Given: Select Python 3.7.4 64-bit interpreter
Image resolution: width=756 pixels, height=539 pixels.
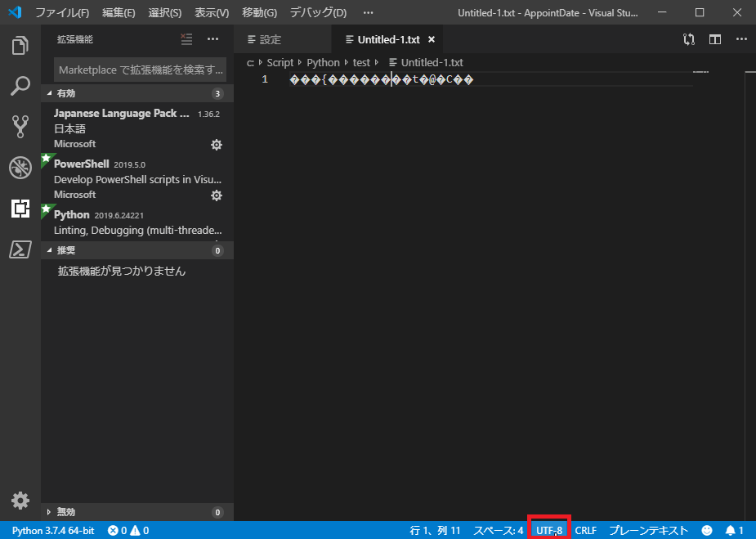Looking at the screenshot, I should [x=53, y=530].
